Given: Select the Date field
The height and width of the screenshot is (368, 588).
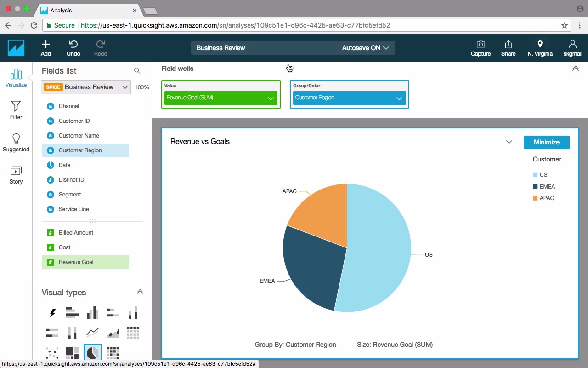Looking at the screenshot, I should (x=85, y=165).
